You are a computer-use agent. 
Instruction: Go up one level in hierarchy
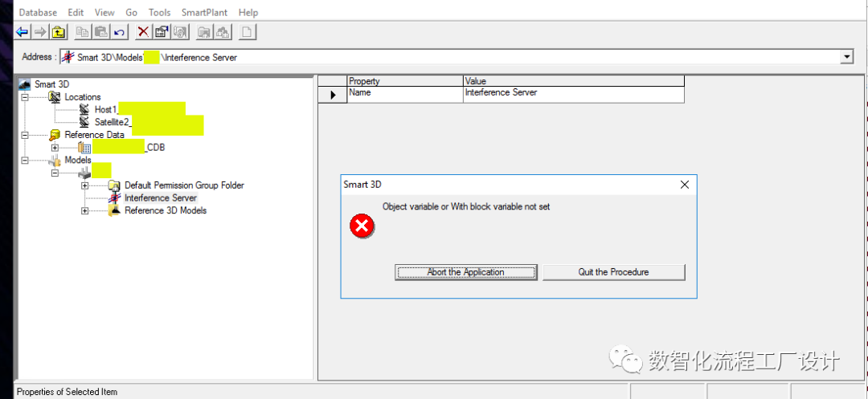[58, 32]
